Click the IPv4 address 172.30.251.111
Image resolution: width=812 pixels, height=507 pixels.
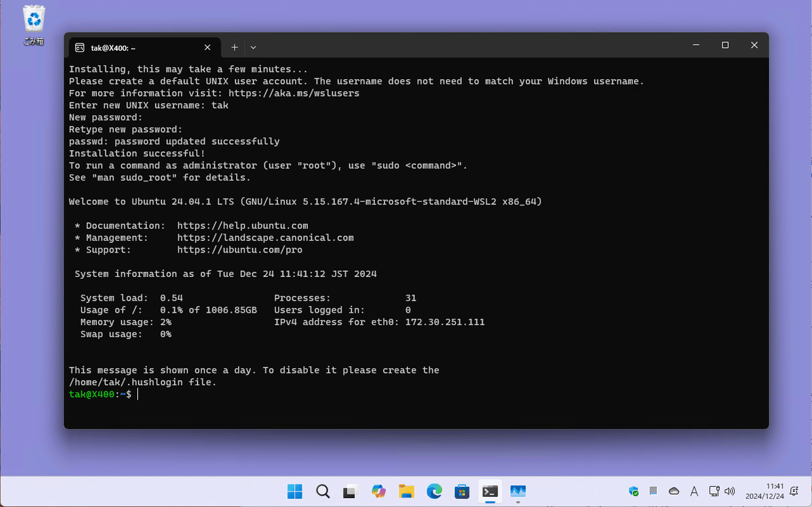coord(445,322)
